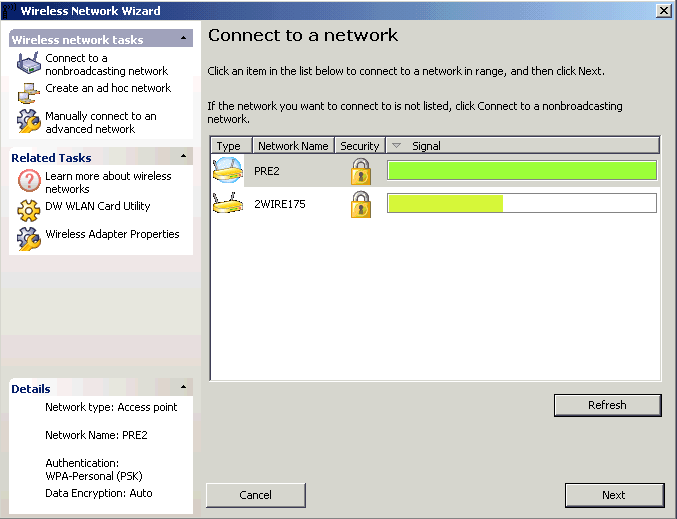Click the 2WIRE175 signal strength bar
Image resolution: width=677 pixels, height=519 pixels.
coord(522,203)
